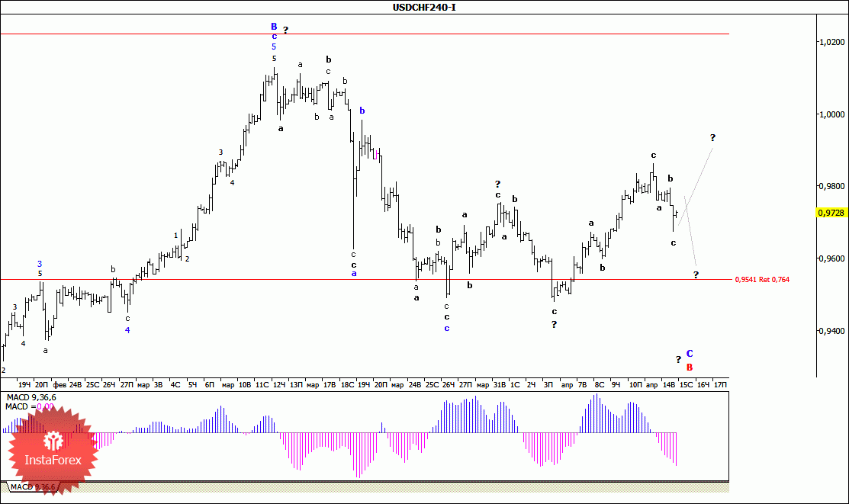Click the 1,0000 price axis value

click(x=832, y=114)
